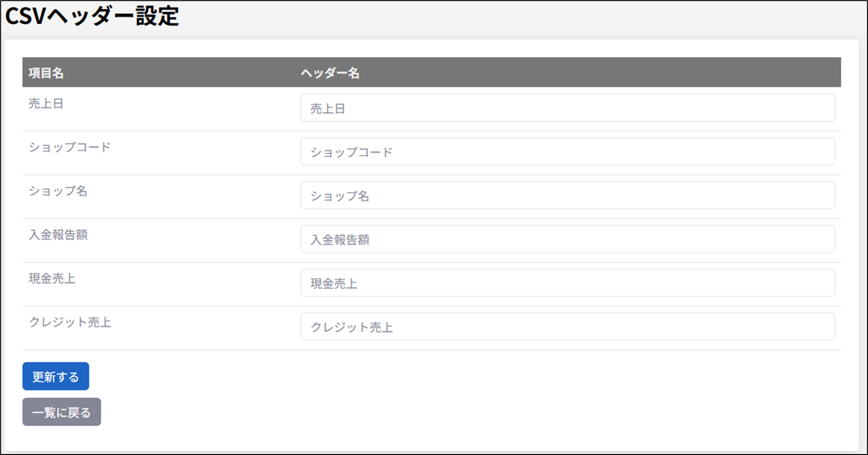The image size is (868, 455).
Task: Click the 売上日 item name label
Action: click(46, 104)
